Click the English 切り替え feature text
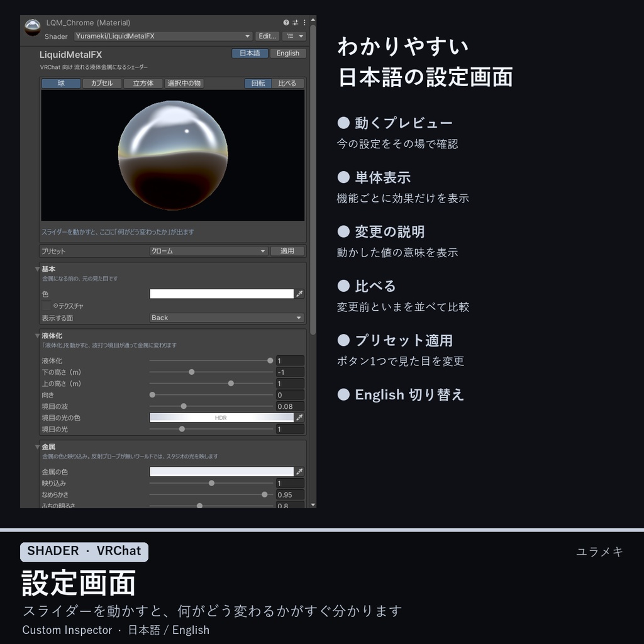The width and height of the screenshot is (644, 644). point(409,394)
